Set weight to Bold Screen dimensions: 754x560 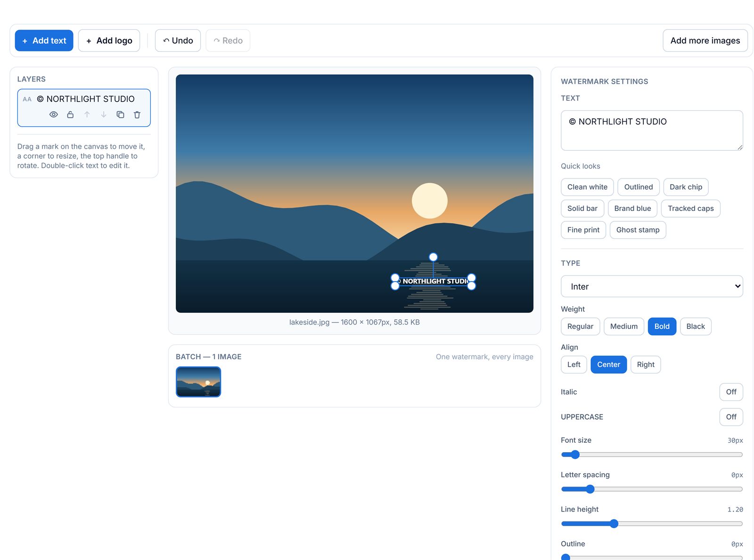(662, 326)
